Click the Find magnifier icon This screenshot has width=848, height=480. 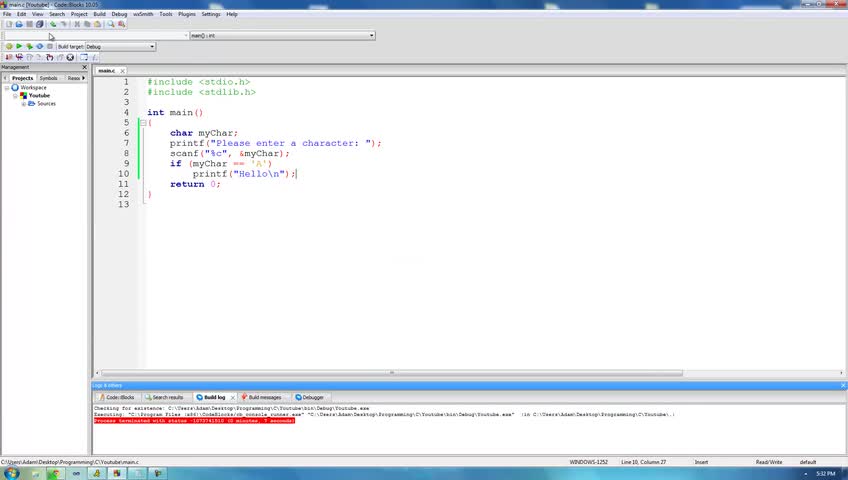(111, 24)
